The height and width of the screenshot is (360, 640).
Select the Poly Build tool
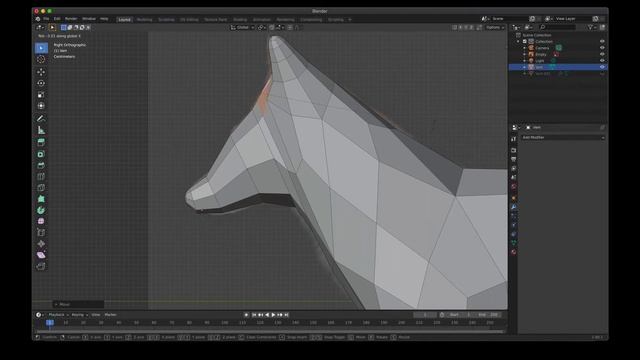[x=41, y=199]
